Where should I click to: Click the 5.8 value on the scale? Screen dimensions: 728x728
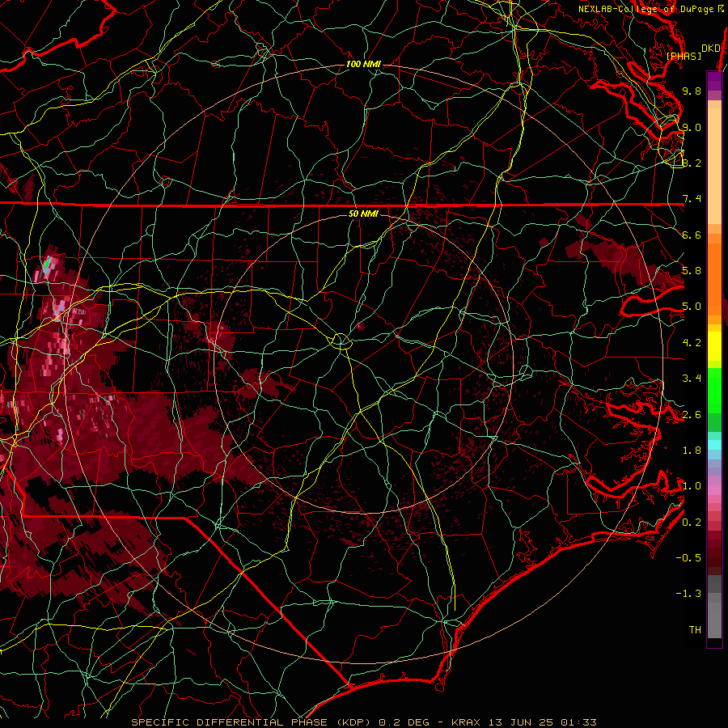point(692,271)
